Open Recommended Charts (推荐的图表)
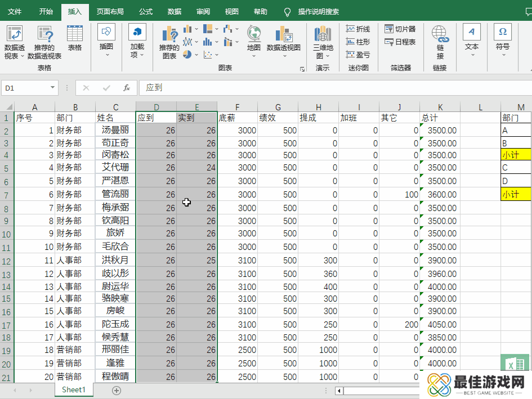This screenshot has height=399, width=532. 169,42
